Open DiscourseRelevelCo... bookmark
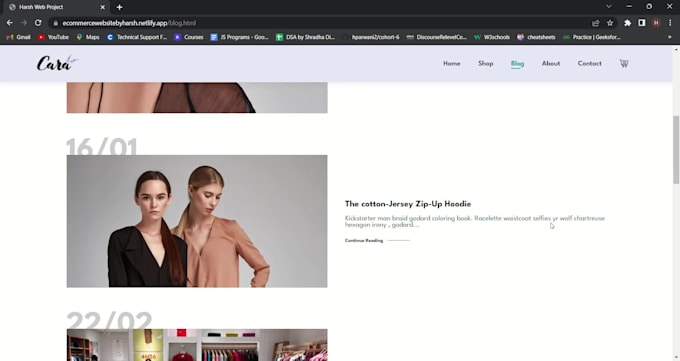 pos(437,37)
